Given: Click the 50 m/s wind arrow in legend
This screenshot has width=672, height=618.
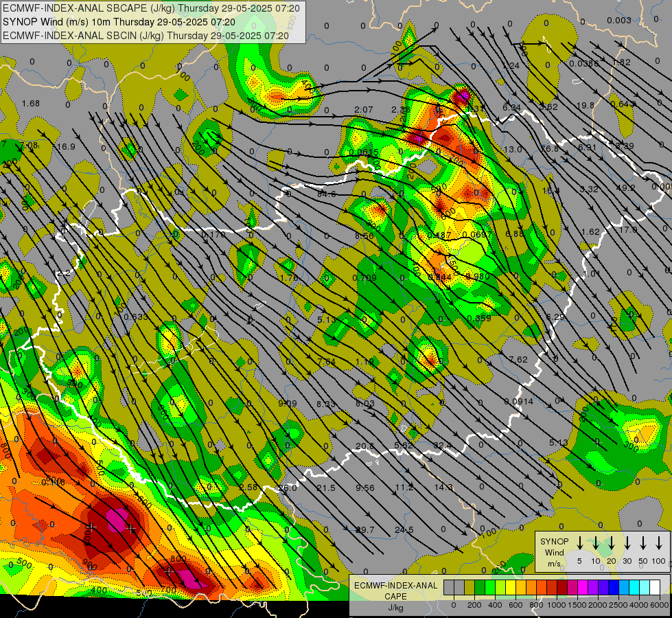Looking at the screenshot, I should [x=643, y=542].
